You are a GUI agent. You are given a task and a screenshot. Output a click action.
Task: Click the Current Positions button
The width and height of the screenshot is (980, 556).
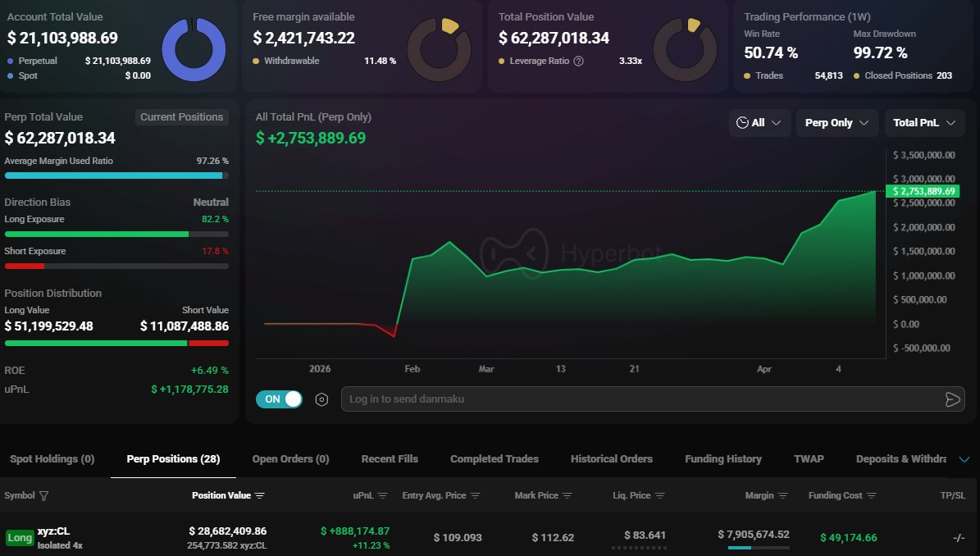[x=181, y=117]
